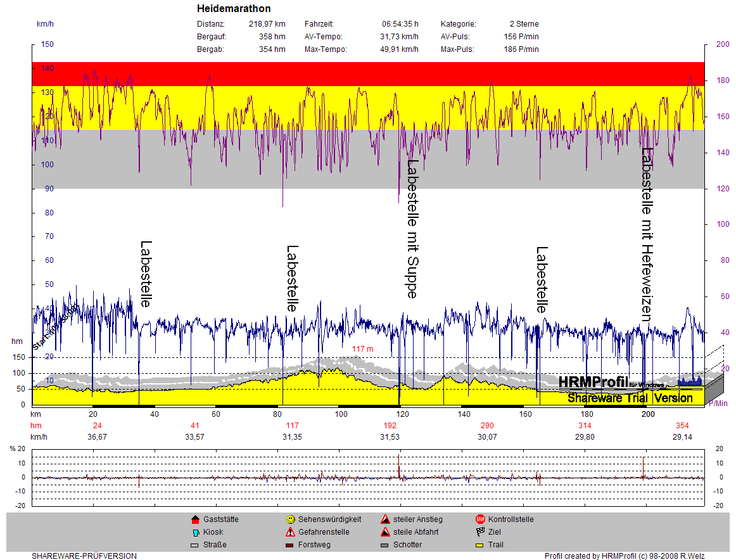Click the HRMProfil logo text
This screenshot has width=736, height=560.
[593, 382]
